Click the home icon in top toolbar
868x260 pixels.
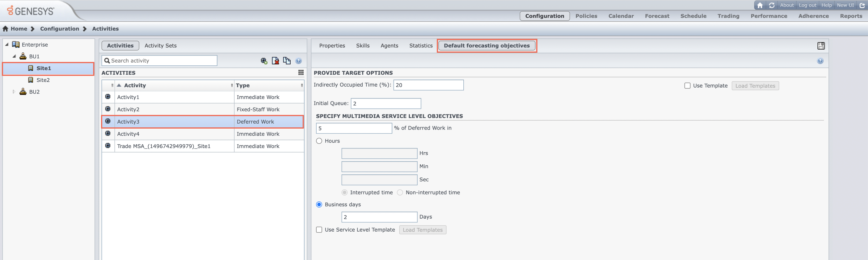pyautogui.click(x=760, y=5)
